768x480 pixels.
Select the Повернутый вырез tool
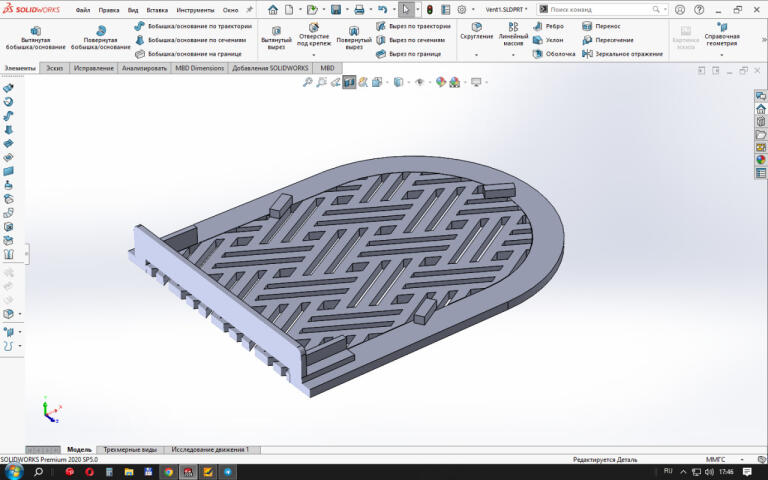click(354, 38)
